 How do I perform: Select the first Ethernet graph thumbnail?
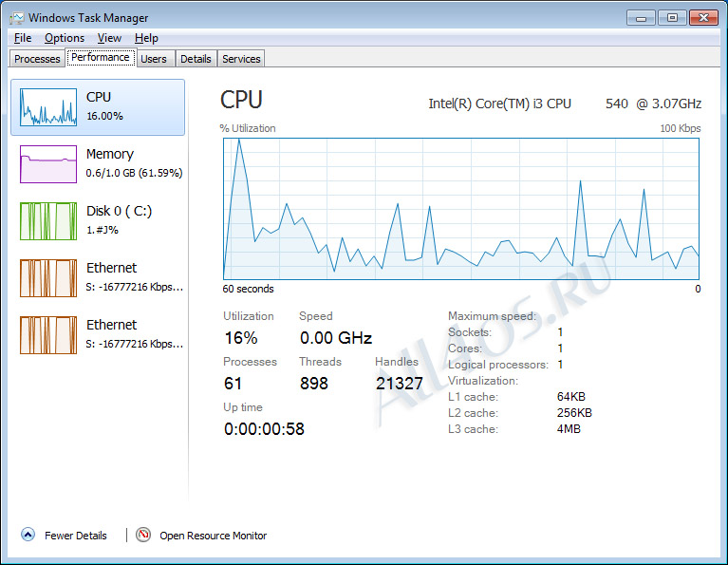(48, 278)
